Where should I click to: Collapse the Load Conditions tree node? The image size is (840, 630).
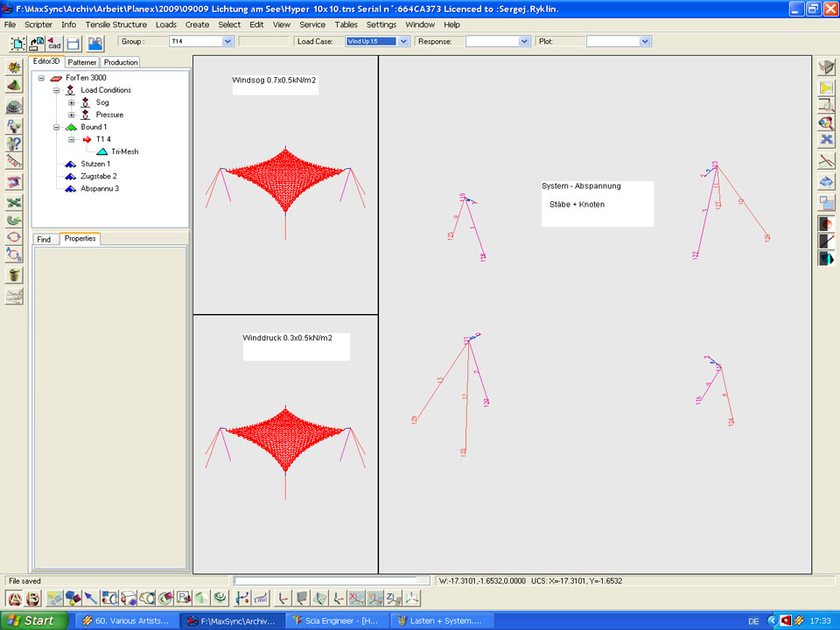point(56,90)
